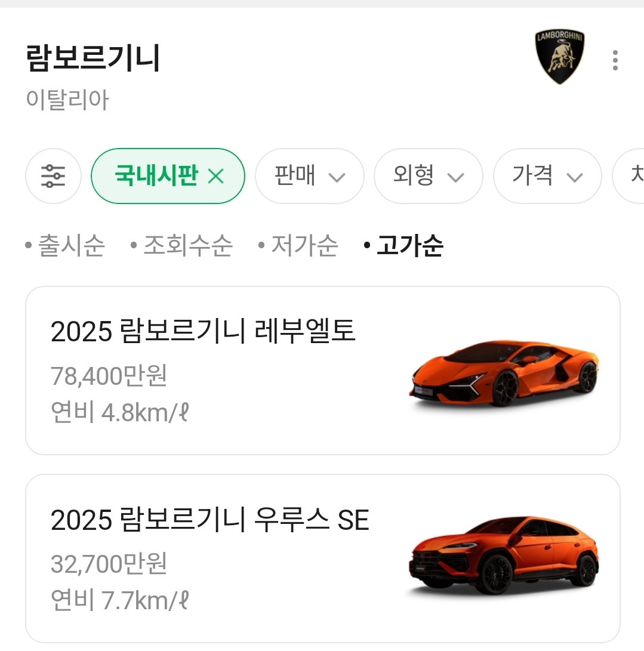This screenshot has height=651, width=644.
Task: Expand the 외형 dropdown filter
Action: (428, 176)
